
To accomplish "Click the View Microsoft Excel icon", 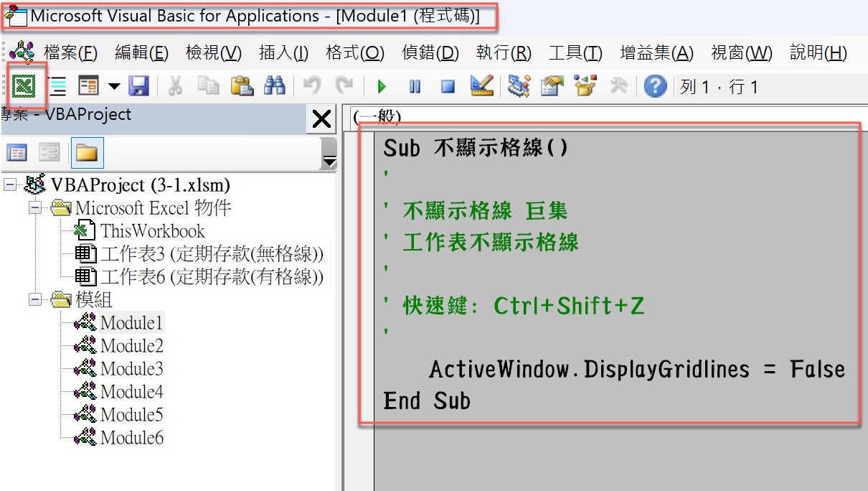I will click(24, 86).
